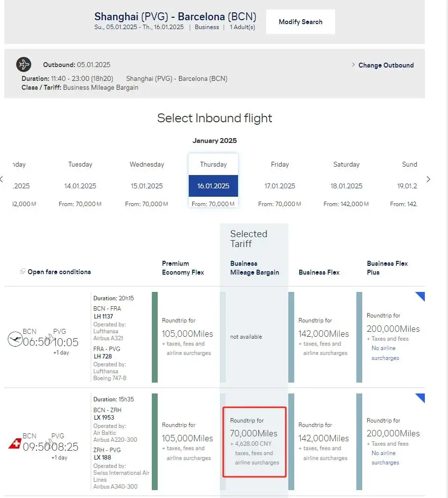Select Thursday 16.01.2025 date tab
Screen dimensions: 448x498
(213, 181)
